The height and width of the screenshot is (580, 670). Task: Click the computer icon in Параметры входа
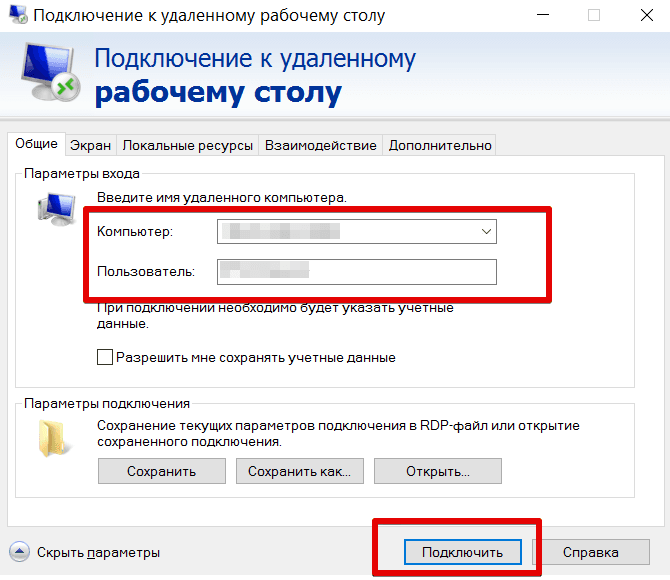pos(57,209)
